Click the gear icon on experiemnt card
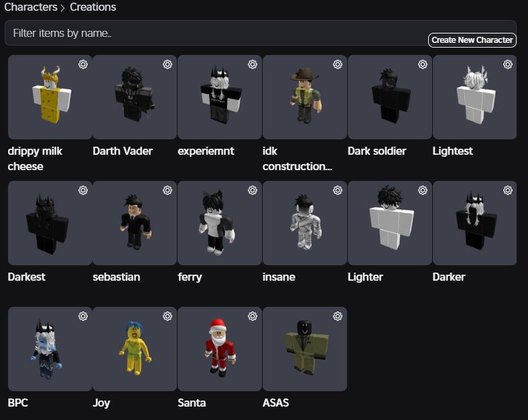Viewport: 528px width, 420px height. click(x=253, y=64)
